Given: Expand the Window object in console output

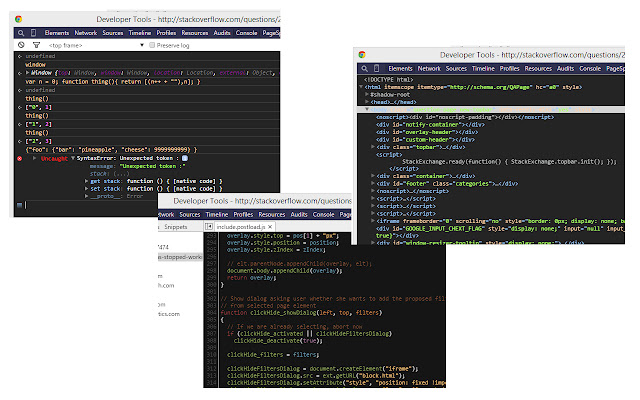Looking at the screenshot, I should (x=28, y=73).
